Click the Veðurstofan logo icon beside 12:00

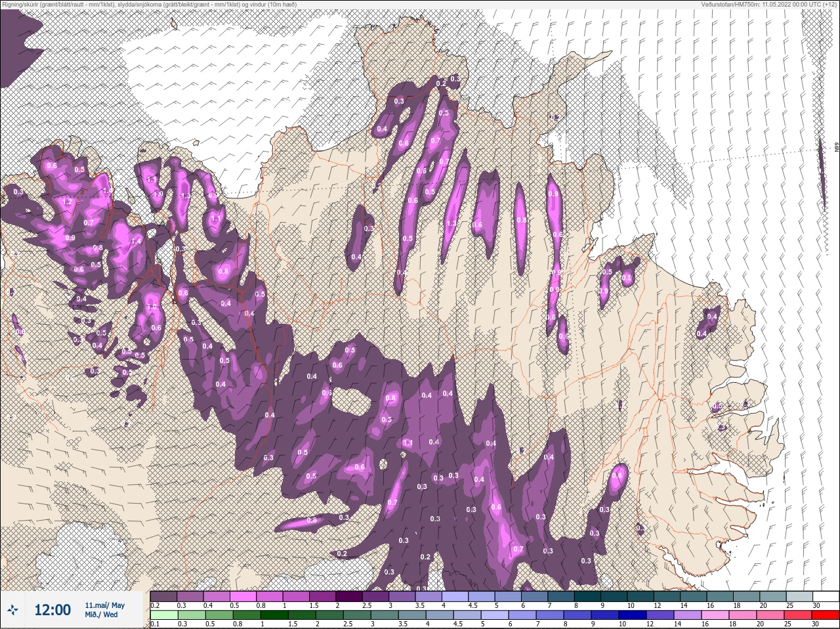pyautogui.click(x=12, y=610)
